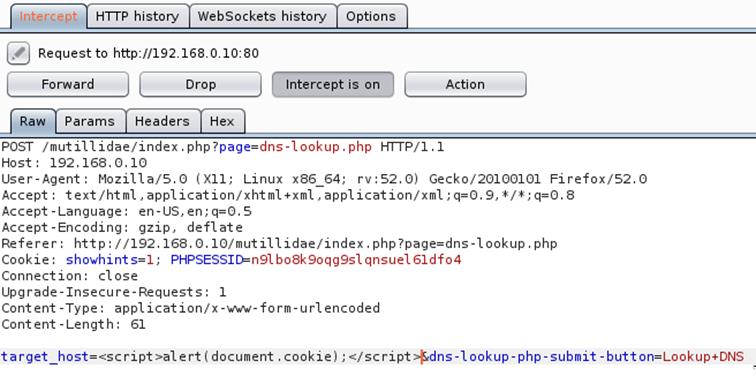756x376 pixels.
Task: Open the HTTP history tab
Action: (x=137, y=16)
